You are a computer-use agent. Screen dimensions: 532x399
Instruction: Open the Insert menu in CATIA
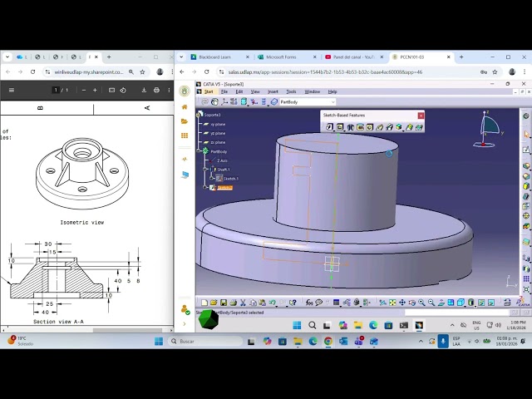[x=273, y=91]
